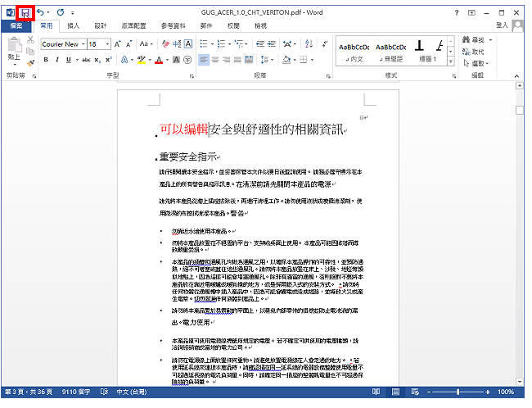Apply the 無間距 style

391,51
